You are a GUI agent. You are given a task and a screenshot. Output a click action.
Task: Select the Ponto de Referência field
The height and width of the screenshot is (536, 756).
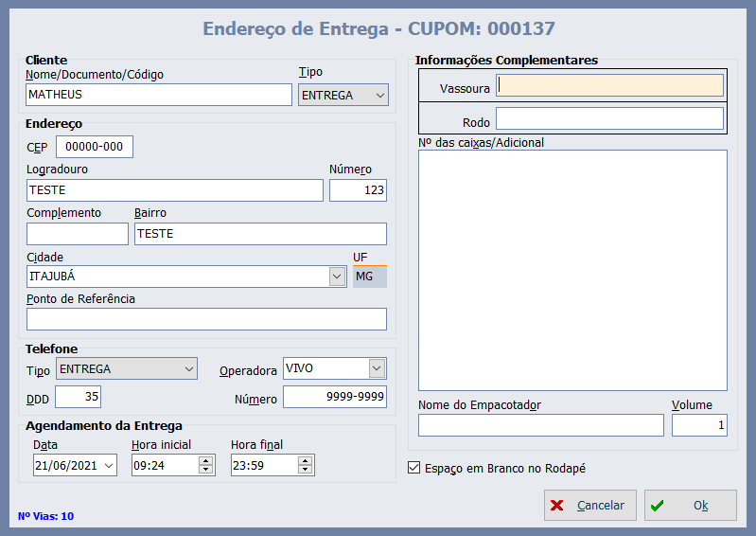pyautogui.click(x=206, y=319)
